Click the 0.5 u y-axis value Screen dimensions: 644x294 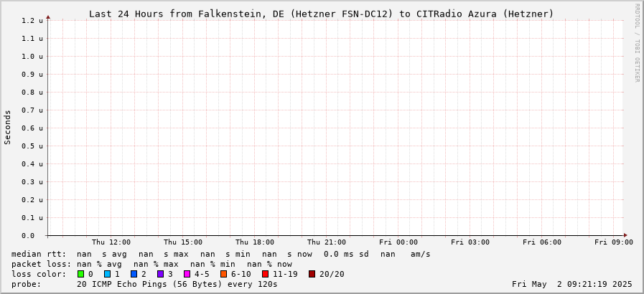32,146
